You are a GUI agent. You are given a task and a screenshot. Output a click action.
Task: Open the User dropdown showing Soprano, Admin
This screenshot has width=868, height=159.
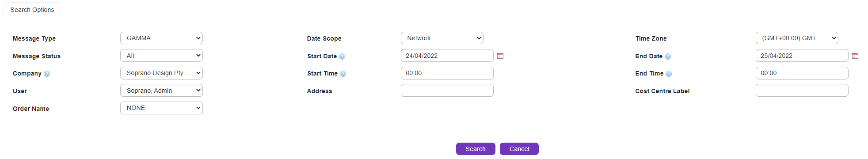tap(161, 91)
